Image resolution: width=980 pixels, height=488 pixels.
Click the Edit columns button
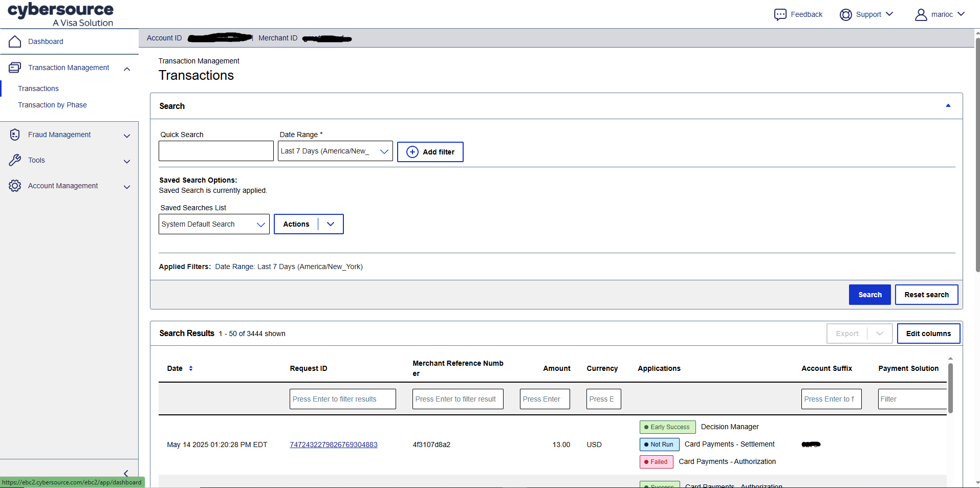(929, 334)
